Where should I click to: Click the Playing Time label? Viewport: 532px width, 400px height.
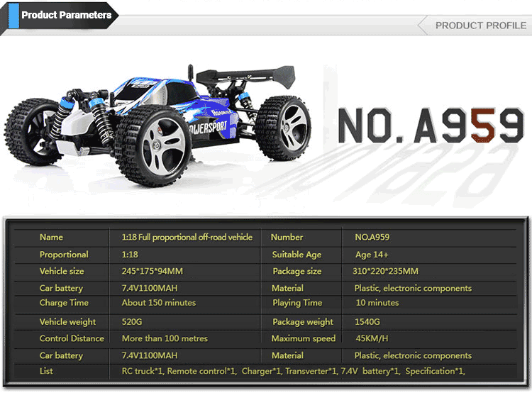click(x=297, y=303)
